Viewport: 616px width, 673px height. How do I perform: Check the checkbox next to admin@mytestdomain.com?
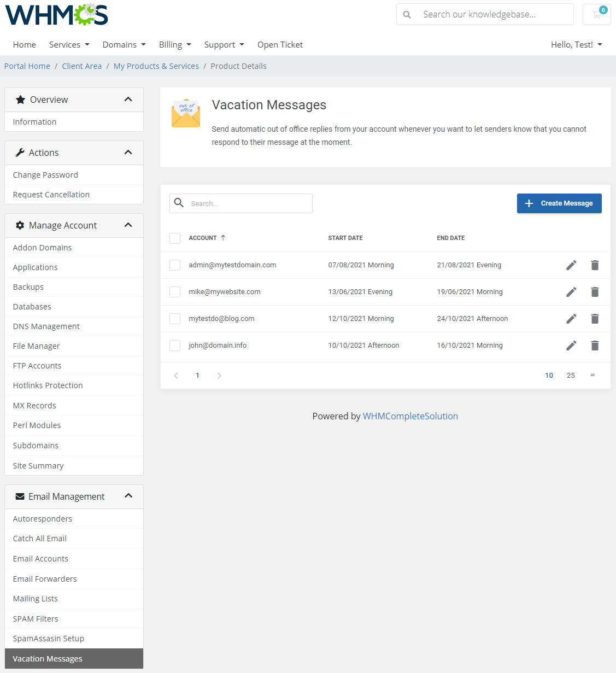pyautogui.click(x=175, y=265)
